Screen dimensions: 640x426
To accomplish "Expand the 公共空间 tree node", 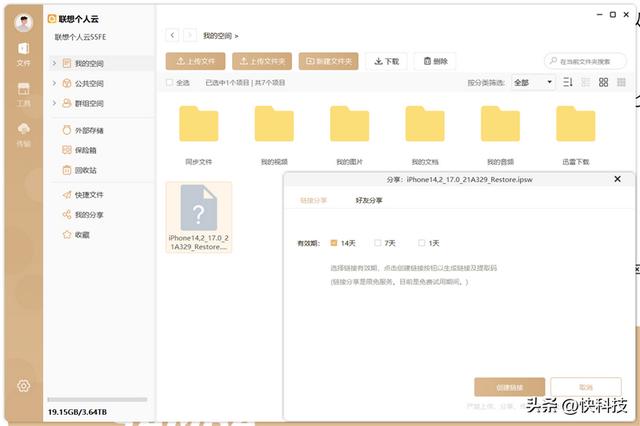I will click(x=54, y=83).
